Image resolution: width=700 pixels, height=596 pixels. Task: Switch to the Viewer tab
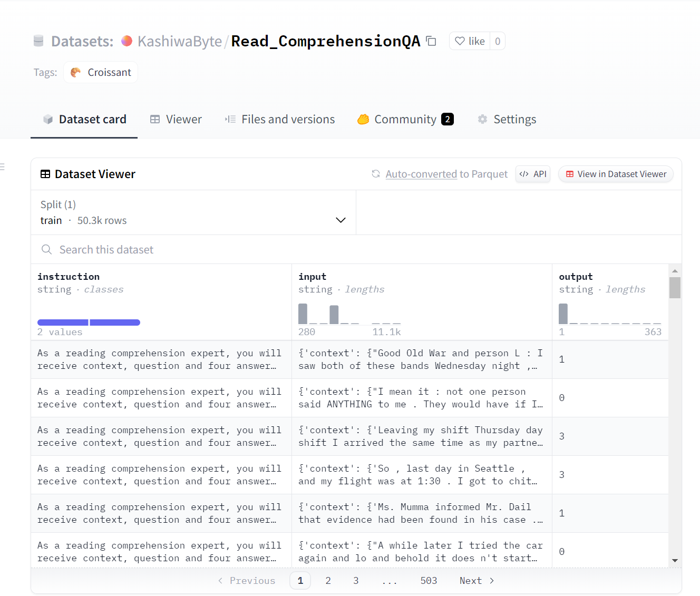tap(176, 120)
